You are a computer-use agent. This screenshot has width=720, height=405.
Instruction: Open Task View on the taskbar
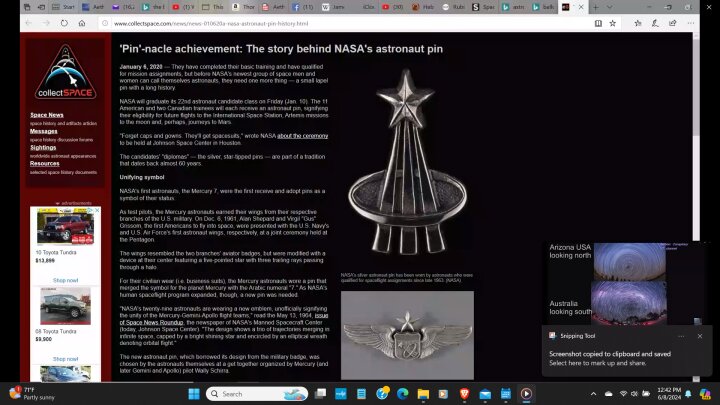(x=321, y=394)
